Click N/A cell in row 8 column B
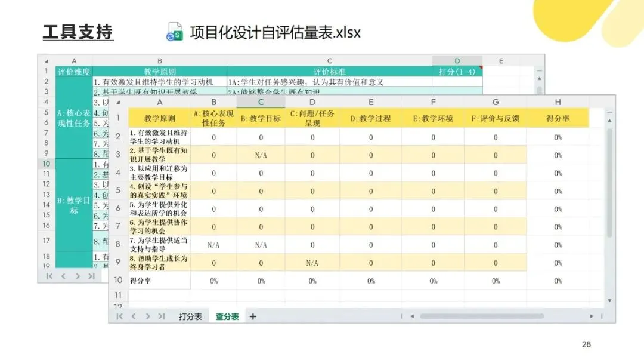Screen dimensions: 644x363 pos(213,245)
